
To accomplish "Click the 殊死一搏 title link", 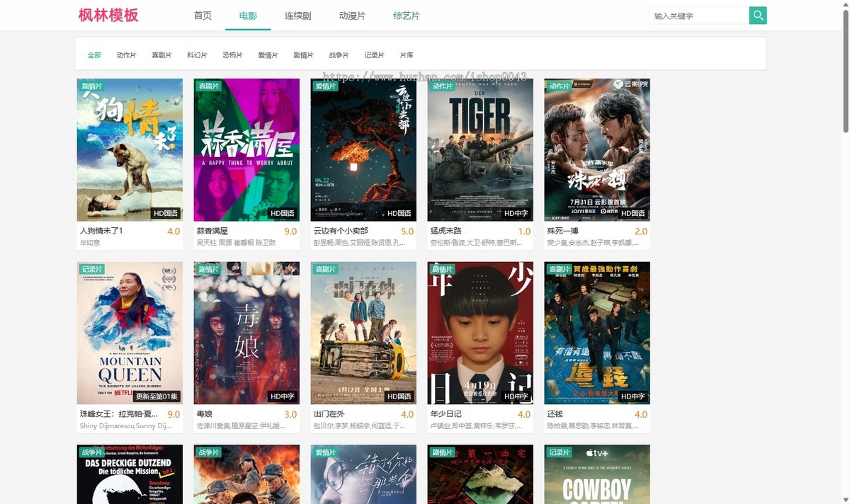I will point(562,231).
